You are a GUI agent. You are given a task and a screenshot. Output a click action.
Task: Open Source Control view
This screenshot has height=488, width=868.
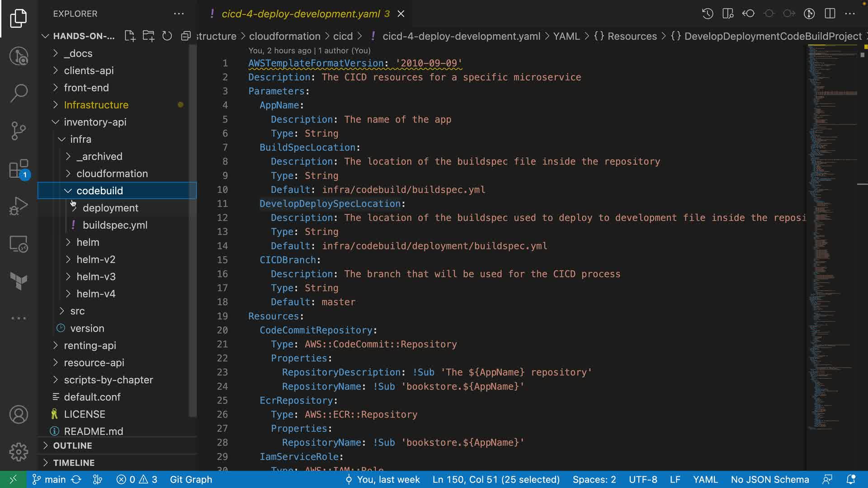pyautogui.click(x=19, y=131)
